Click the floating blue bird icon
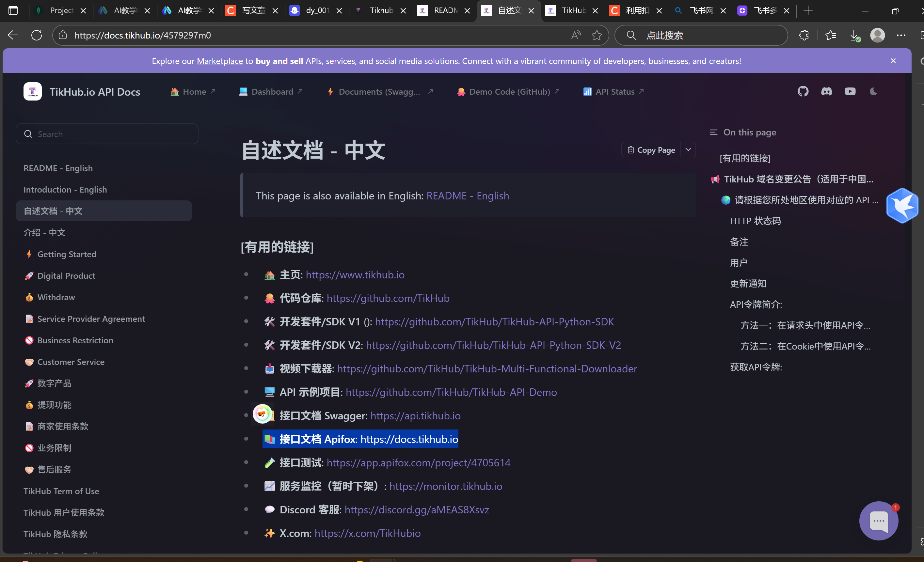The height and width of the screenshot is (562, 924). (x=902, y=206)
